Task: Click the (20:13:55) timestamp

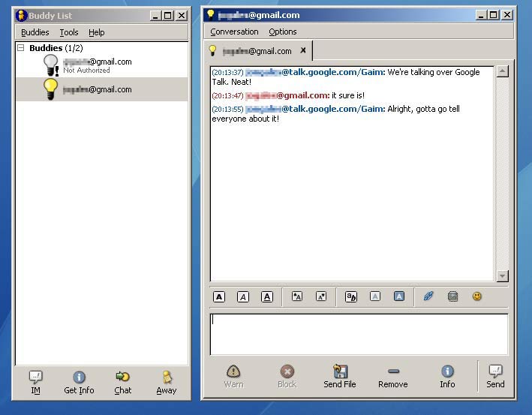Action: pos(227,109)
